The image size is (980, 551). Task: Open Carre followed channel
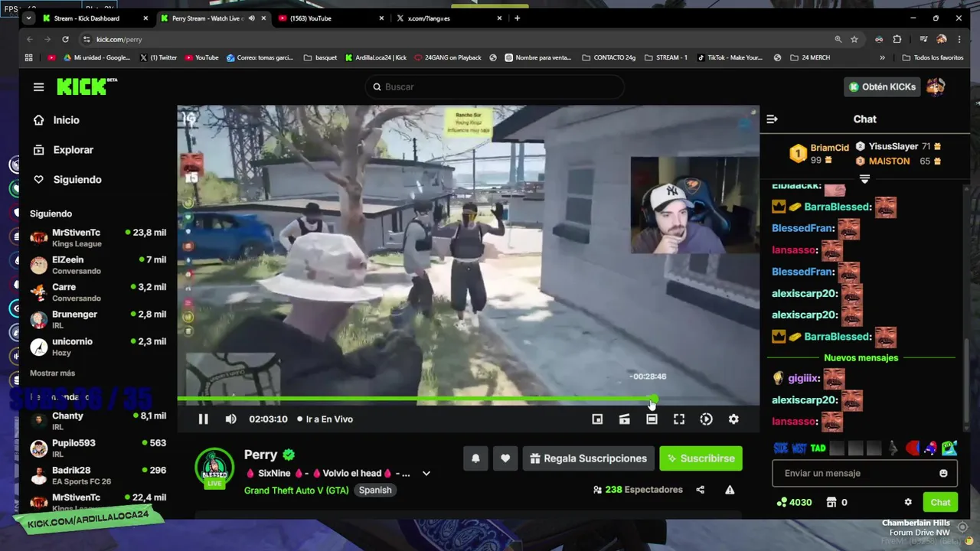[x=97, y=292]
